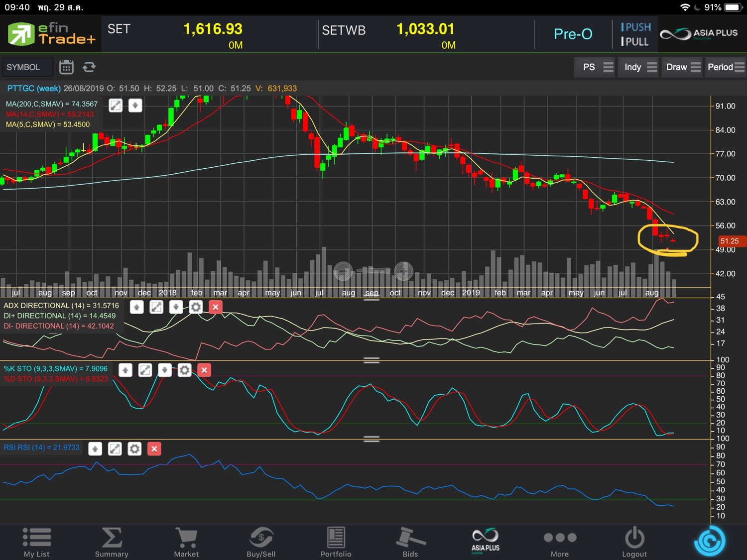Expand the ADX Directional panel
The height and width of the screenshot is (560, 747).
click(156, 307)
